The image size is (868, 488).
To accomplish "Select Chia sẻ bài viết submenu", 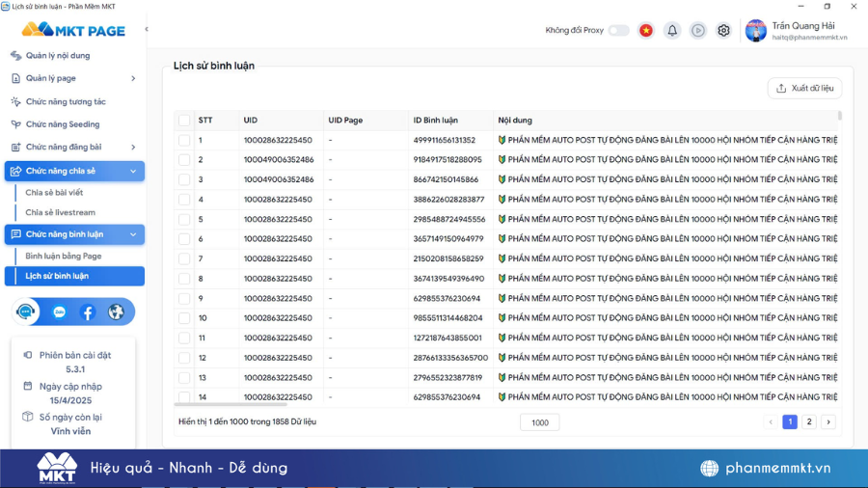I will coord(54,193).
